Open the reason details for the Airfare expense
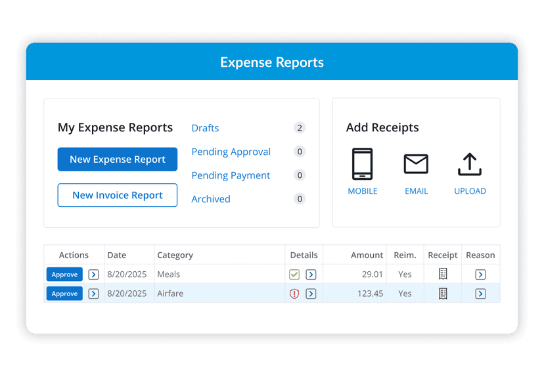This screenshot has height=392, width=544. 480,294
